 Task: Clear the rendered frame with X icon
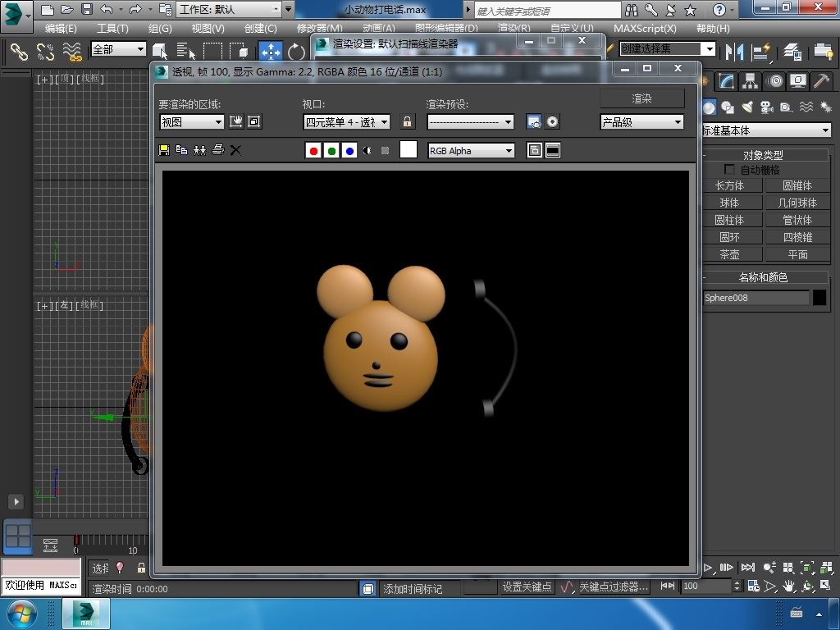click(235, 151)
